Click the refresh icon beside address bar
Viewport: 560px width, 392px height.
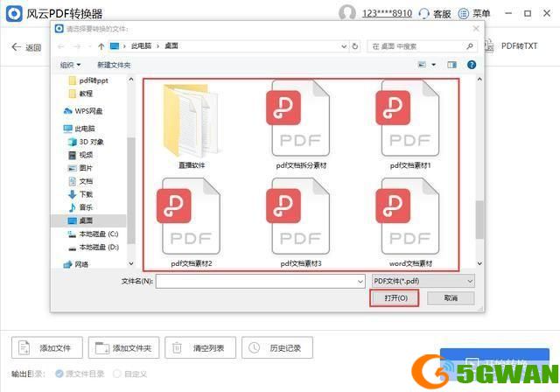(x=354, y=46)
